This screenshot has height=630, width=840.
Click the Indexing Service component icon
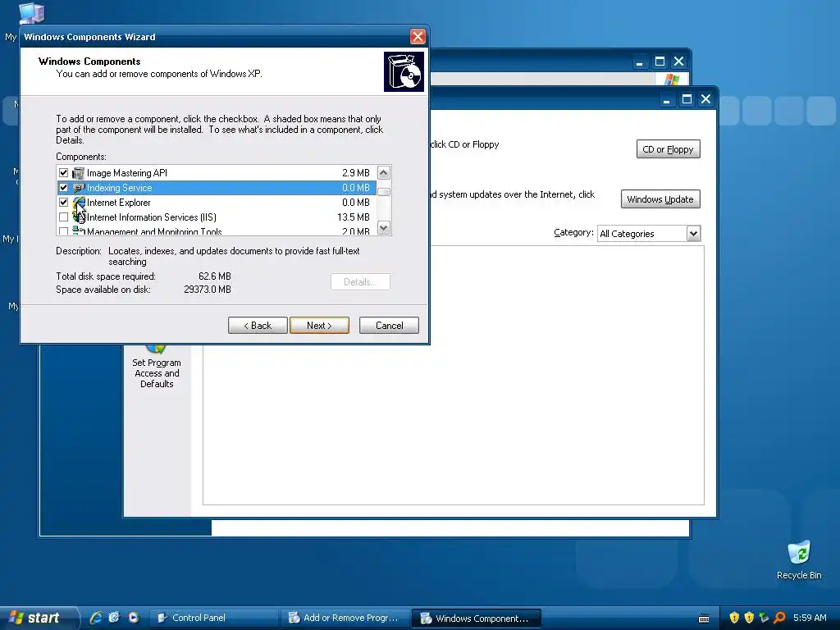click(x=78, y=188)
